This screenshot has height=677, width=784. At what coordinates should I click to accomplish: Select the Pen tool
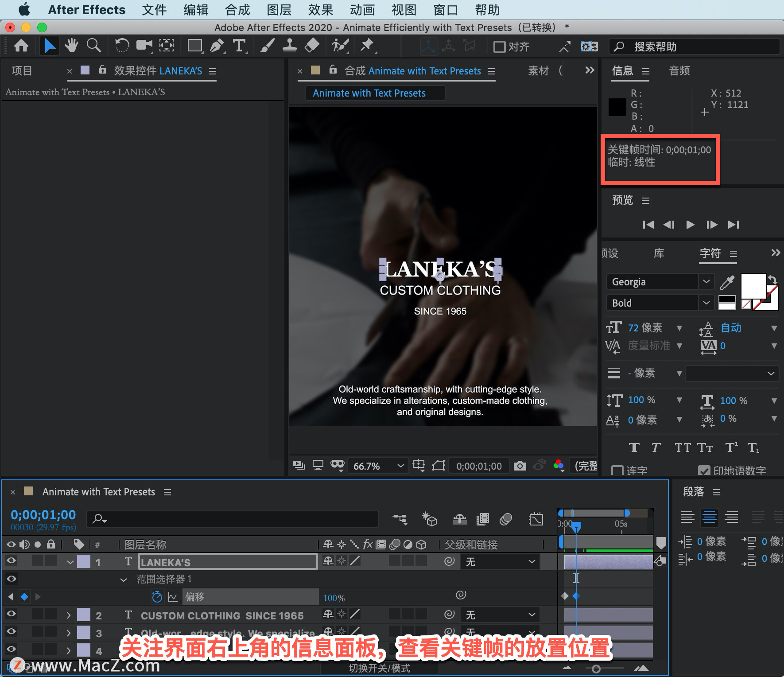pyautogui.click(x=217, y=46)
